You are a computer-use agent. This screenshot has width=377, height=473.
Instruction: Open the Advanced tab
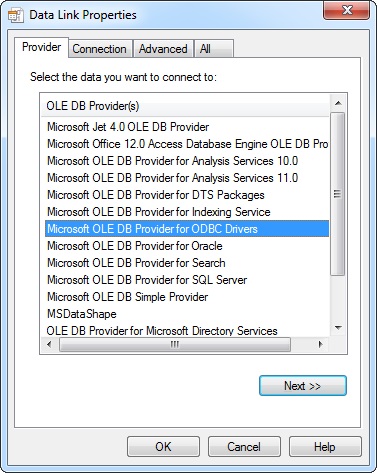pyautogui.click(x=163, y=49)
